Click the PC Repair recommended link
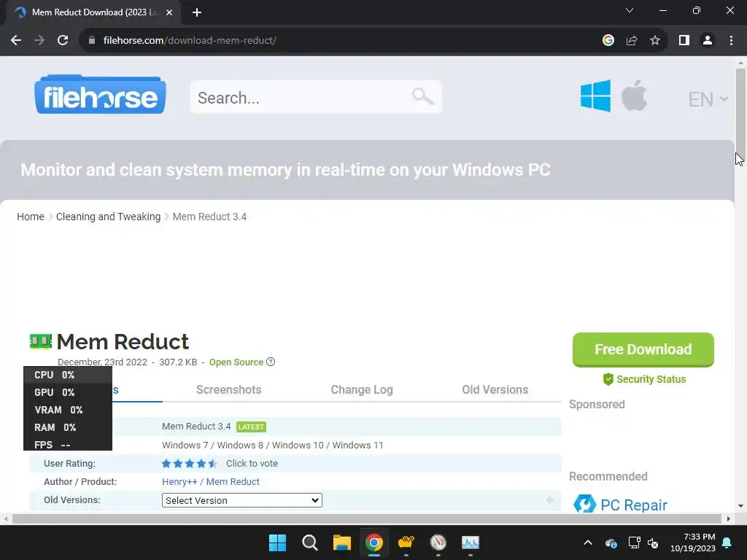Image resolution: width=747 pixels, height=560 pixels. coord(634,505)
